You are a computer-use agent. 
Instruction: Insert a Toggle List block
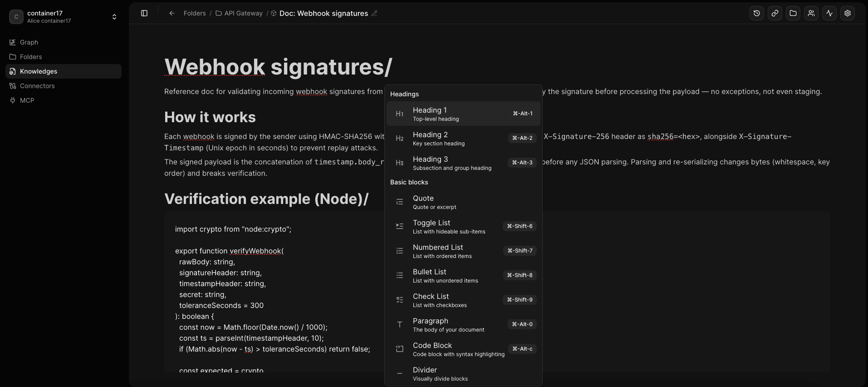pyautogui.click(x=463, y=226)
